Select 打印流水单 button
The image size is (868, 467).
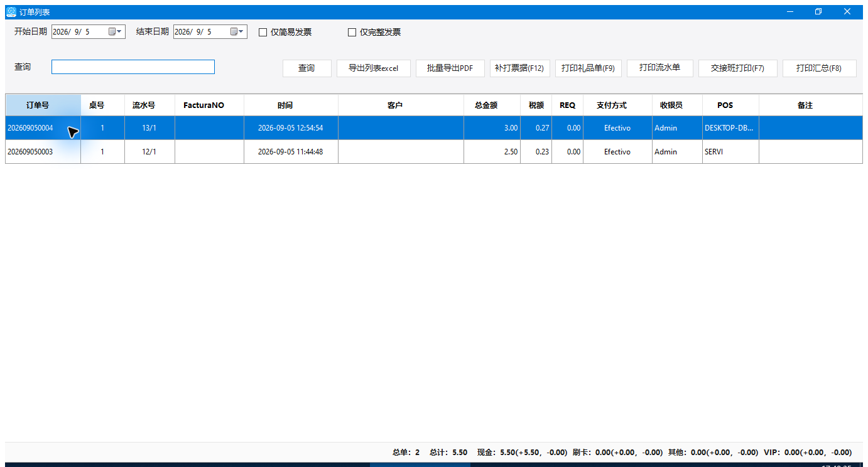pos(660,68)
